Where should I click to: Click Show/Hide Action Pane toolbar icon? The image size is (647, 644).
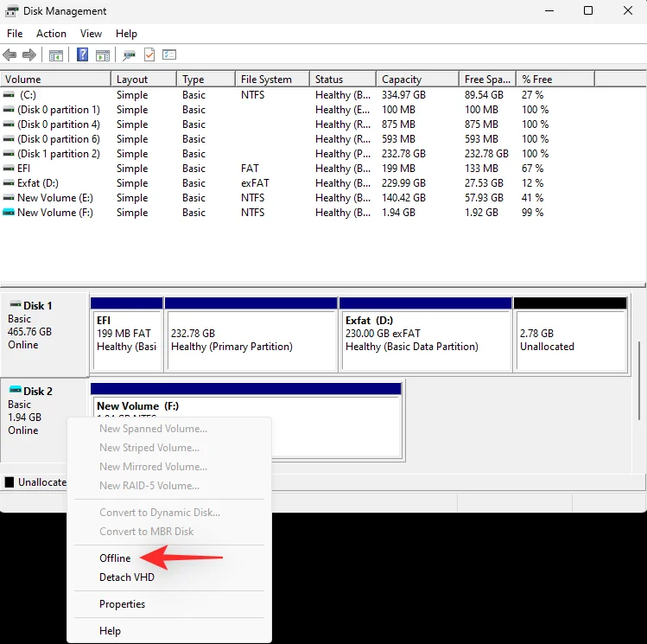[103, 55]
